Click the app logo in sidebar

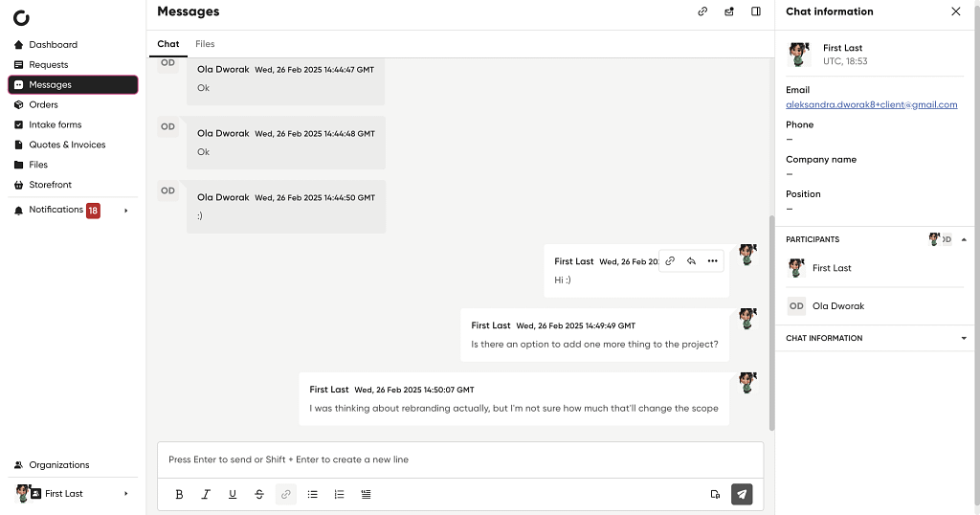pos(21,18)
